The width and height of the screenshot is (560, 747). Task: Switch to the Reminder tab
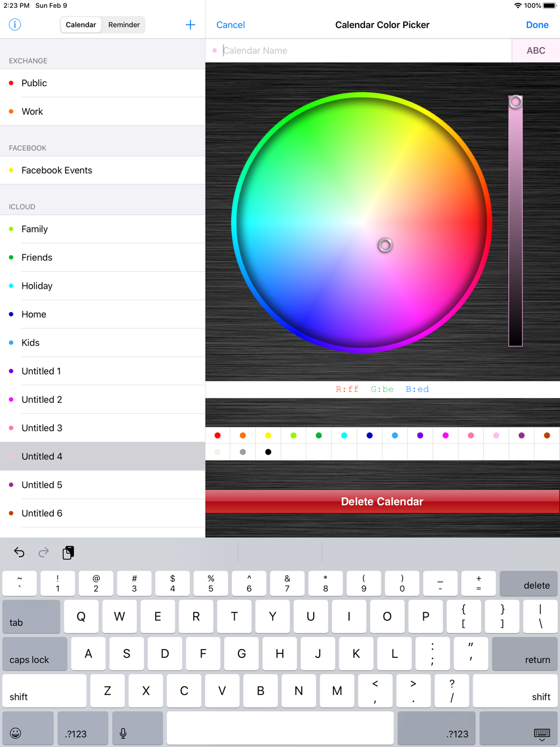[x=124, y=25]
